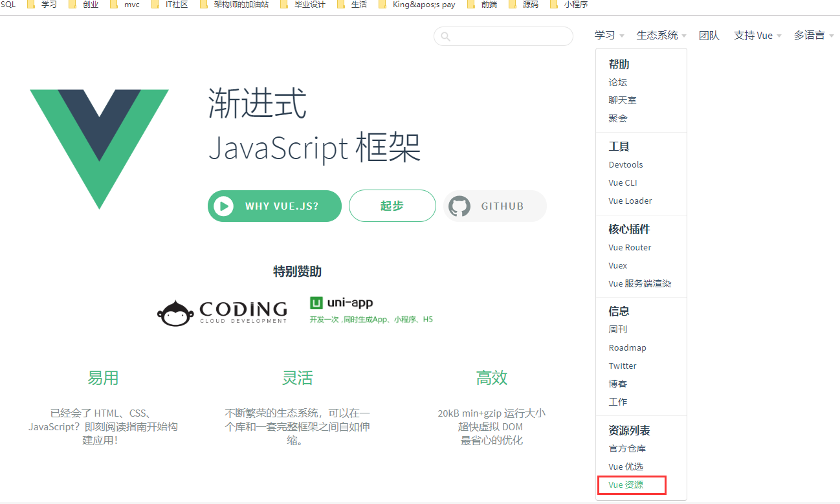Open Twitter from the menu
Image resolution: width=840 pixels, height=504 pixels.
[x=623, y=366]
